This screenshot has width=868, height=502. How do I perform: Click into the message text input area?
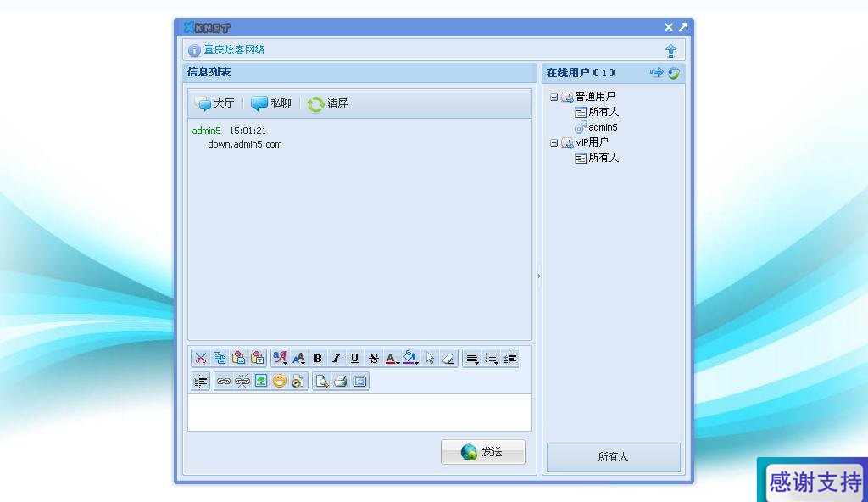coord(359,412)
